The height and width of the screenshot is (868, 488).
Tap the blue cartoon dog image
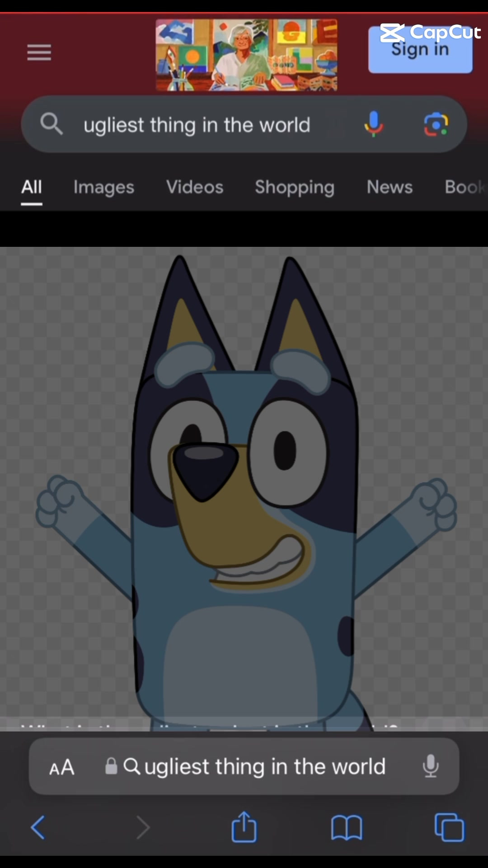tap(244, 488)
